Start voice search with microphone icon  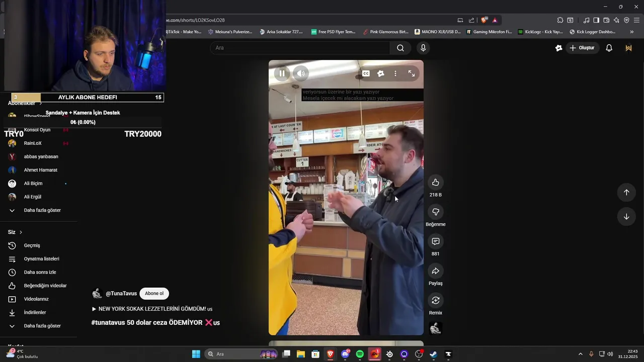click(x=423, y=48)
